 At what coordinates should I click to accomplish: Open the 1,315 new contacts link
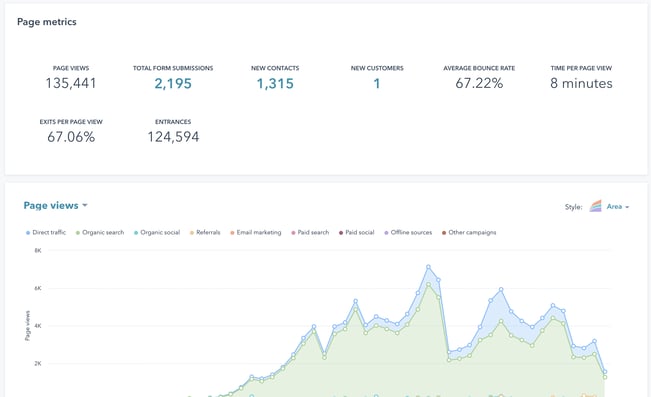(x=275, y=84)
